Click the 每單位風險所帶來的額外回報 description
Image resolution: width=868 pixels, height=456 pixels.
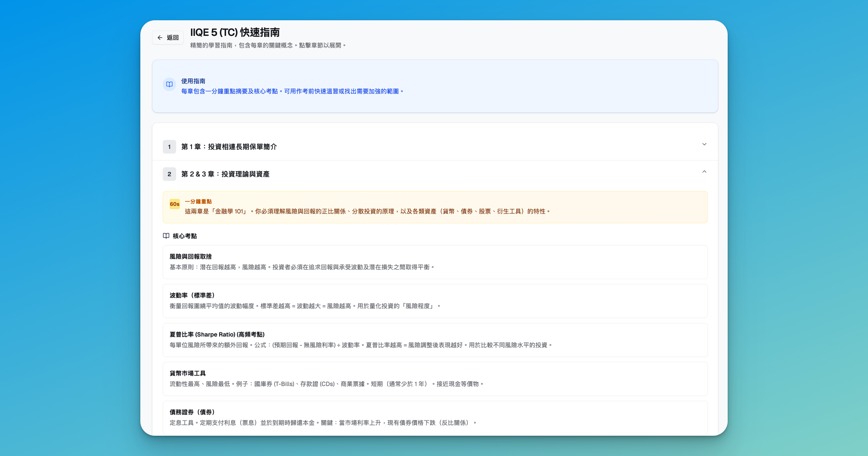coord(361,345)
